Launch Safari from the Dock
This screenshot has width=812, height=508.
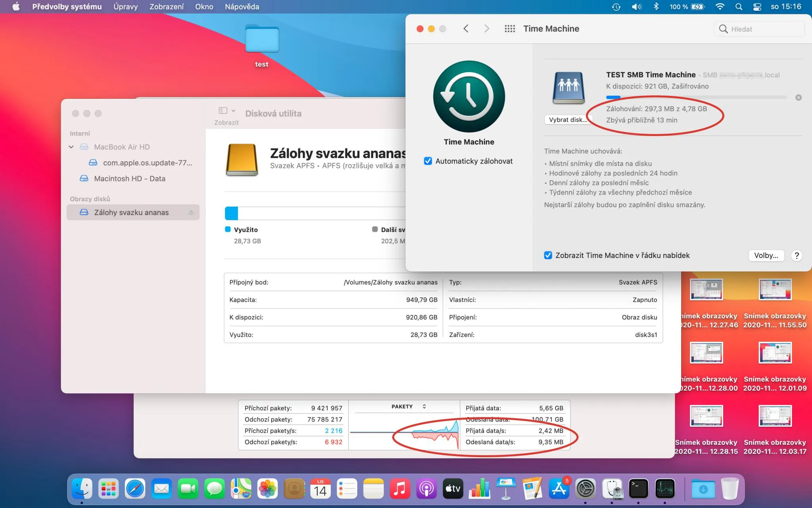135,489
